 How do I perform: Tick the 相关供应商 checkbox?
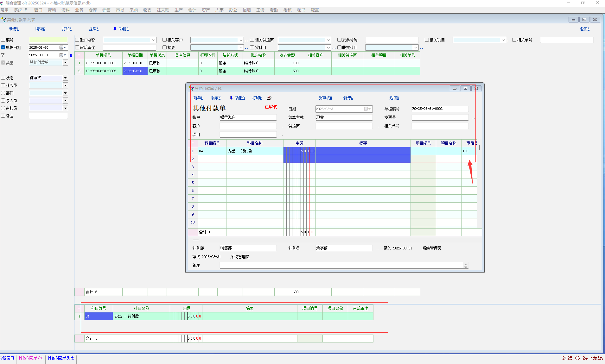tap(252, 40)
